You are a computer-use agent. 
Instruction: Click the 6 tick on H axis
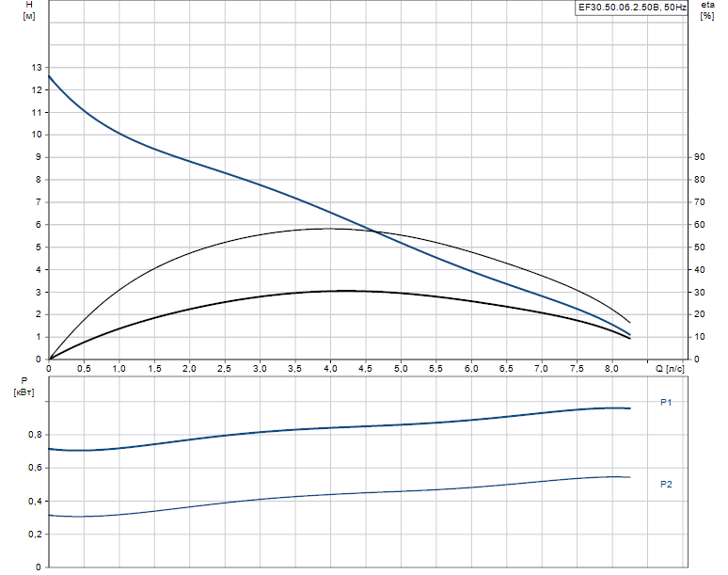coord(39,225)
